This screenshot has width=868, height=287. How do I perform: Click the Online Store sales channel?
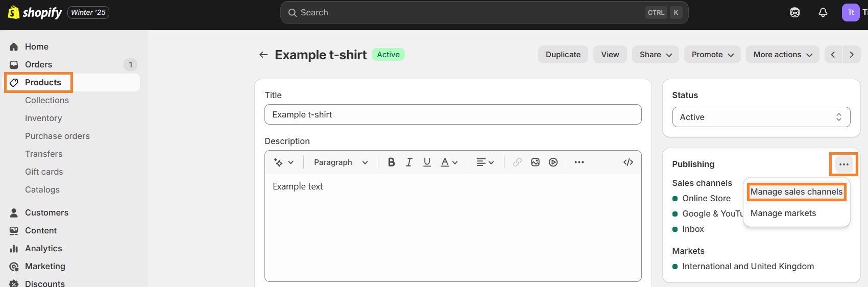pyautogui.click(x=706, y=198)
